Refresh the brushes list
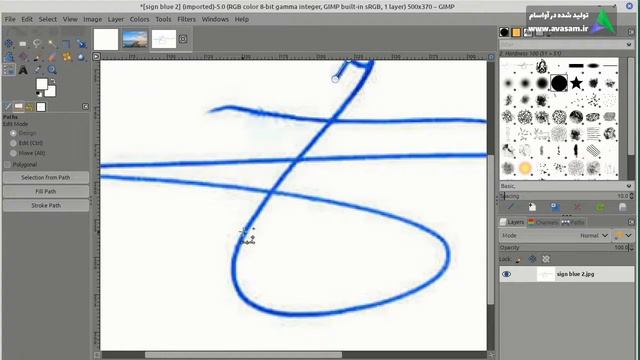640x360 pixels. (x=600, y=207)
